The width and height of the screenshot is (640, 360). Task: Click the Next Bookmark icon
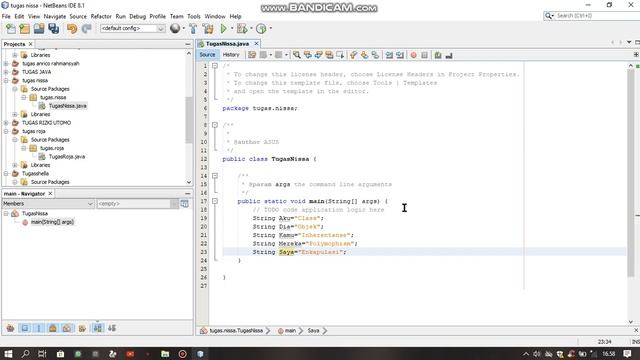(364, 55)
